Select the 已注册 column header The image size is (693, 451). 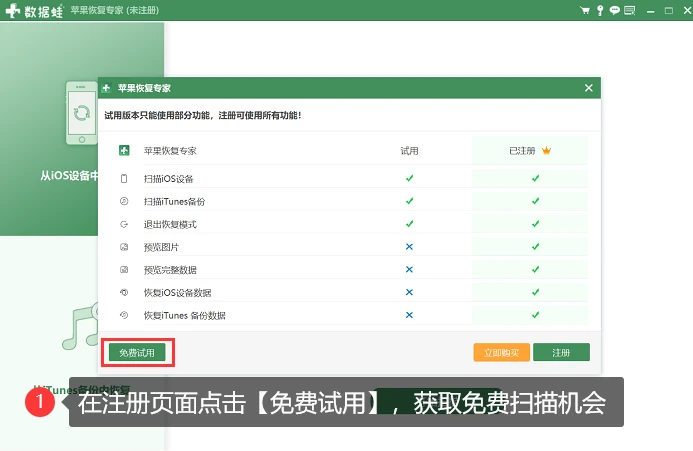pos(522,151)
